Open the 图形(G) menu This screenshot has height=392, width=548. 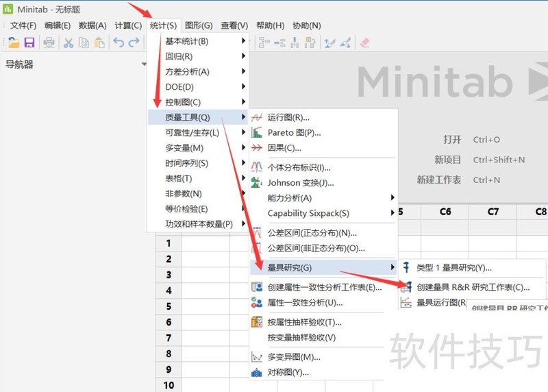199,25
